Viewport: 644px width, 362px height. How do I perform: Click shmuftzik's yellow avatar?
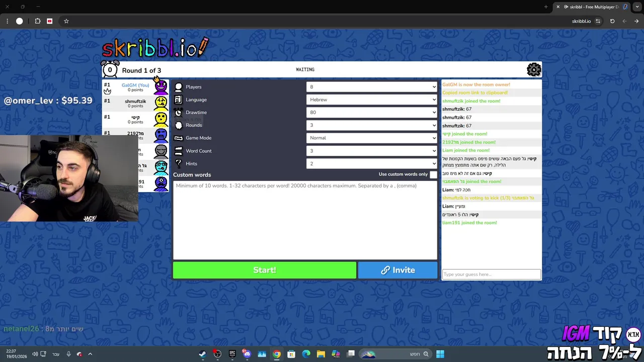click(x=161, y=103)
